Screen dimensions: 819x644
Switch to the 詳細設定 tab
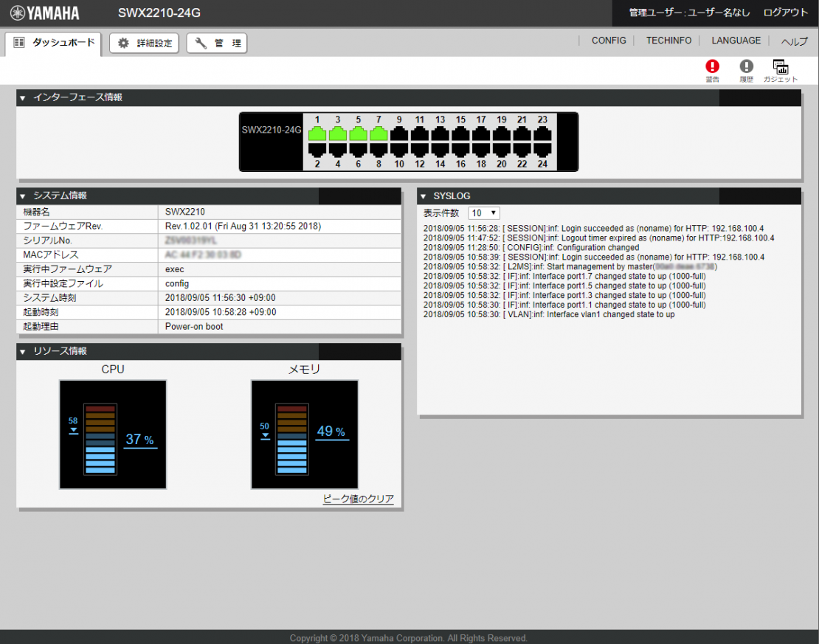tap(144, 43)
